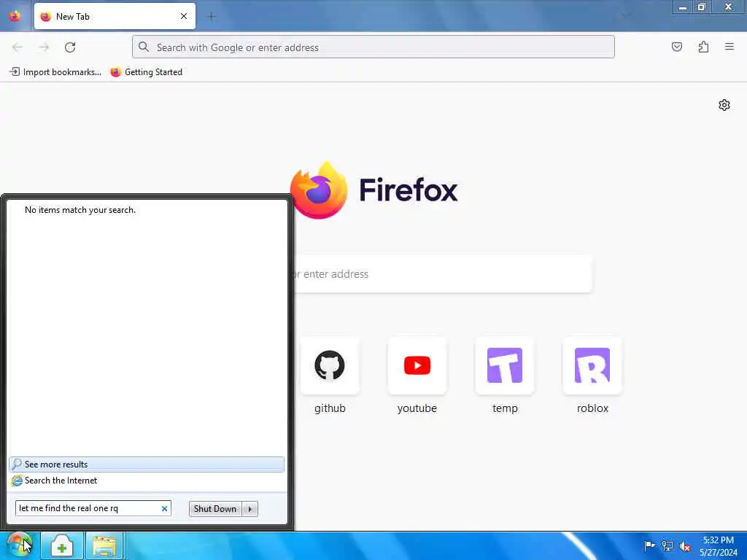747x560 pixels.
Task: Select Search the Internet in Start menu
Action: pyautogui.click(x=147, y=481)
